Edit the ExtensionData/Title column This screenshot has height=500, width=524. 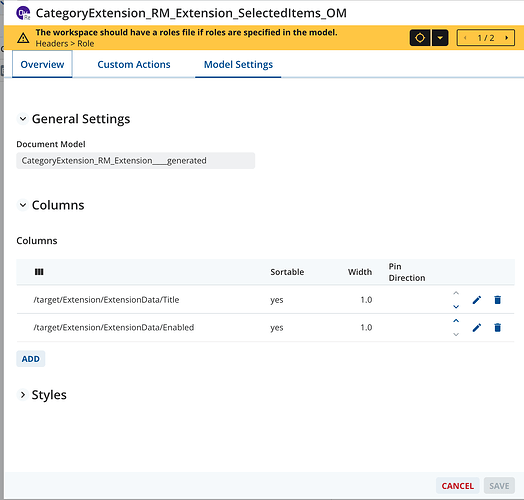tap(477, 300)
